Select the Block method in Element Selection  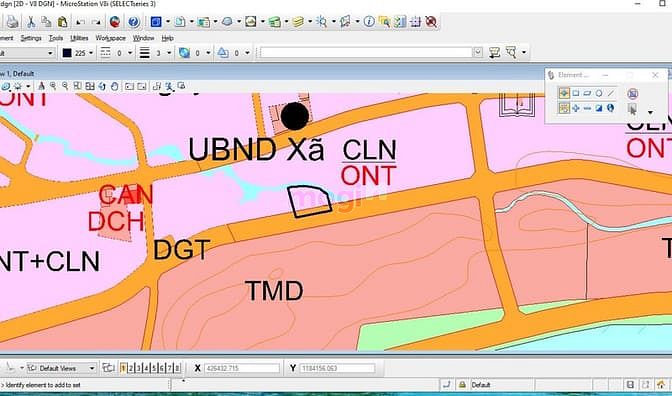[576, 93]
